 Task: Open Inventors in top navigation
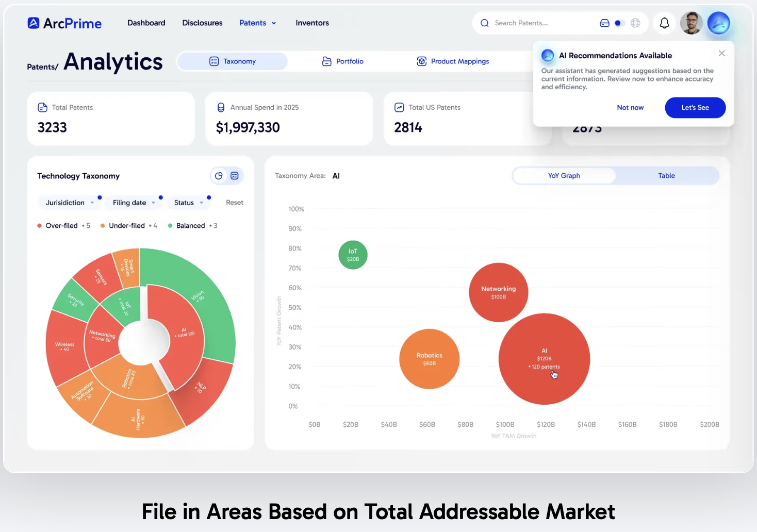[312, 23]
